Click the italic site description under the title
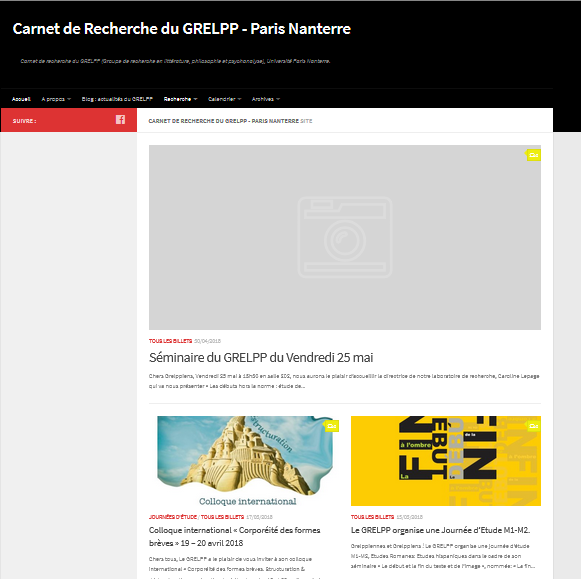 [175, 61]
